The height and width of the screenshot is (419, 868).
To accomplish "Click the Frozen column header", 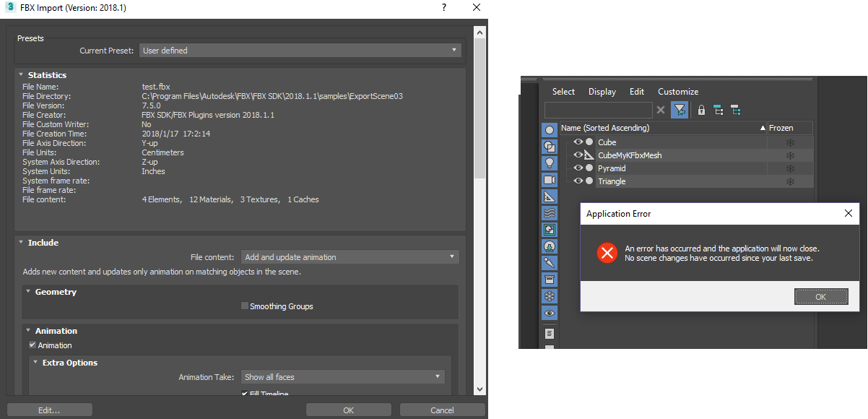I will point(790,128).
